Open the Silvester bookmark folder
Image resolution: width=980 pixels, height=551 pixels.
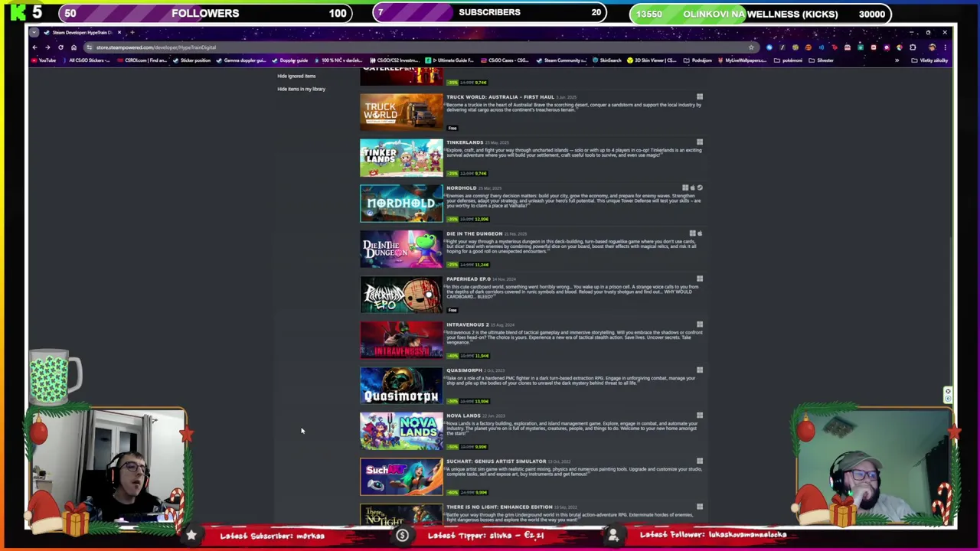(821, 60)
